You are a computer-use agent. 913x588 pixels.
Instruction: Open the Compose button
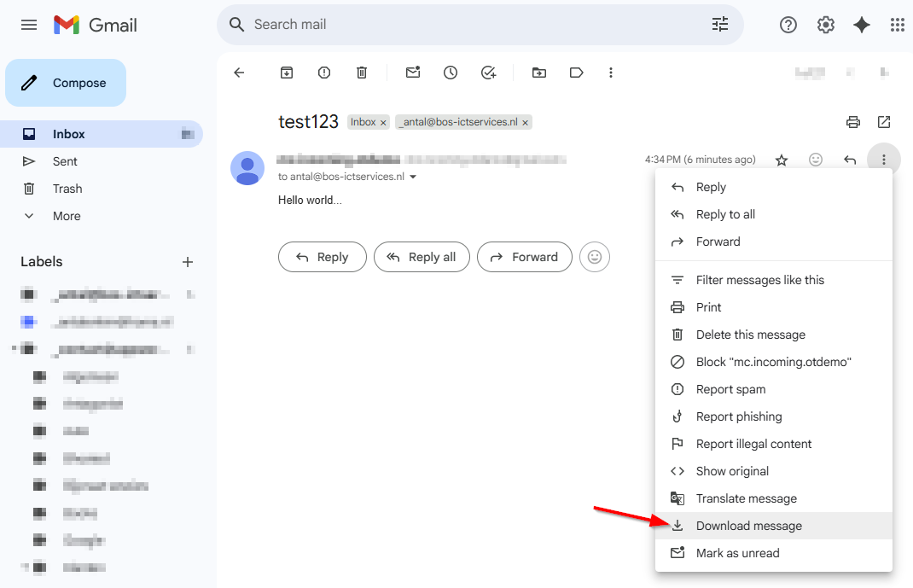66,83
